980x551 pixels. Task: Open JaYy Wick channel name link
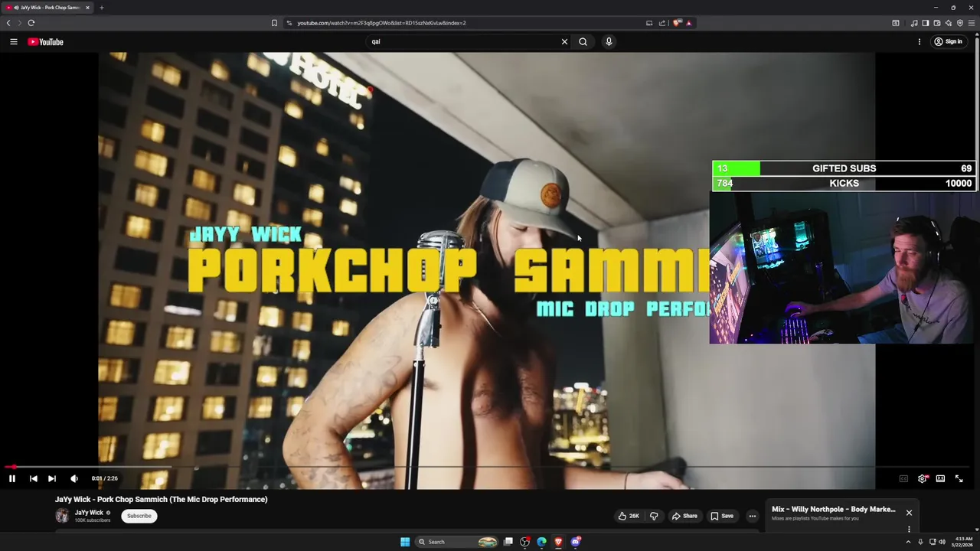click(89, 513)
